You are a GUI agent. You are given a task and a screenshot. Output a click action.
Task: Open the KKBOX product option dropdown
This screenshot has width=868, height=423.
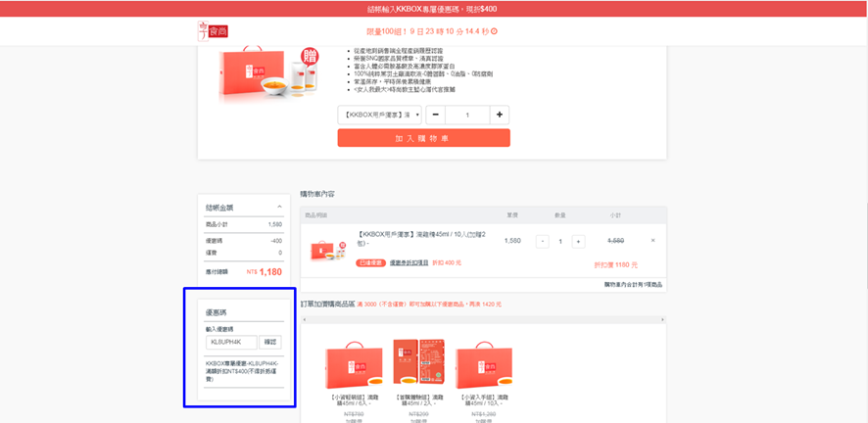(x=379, y=116)
